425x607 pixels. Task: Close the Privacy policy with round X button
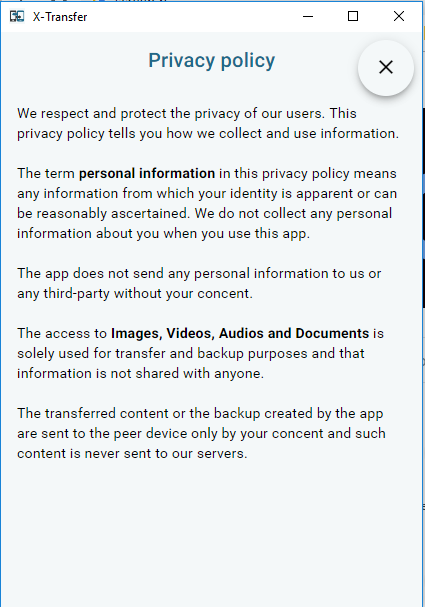386,67
